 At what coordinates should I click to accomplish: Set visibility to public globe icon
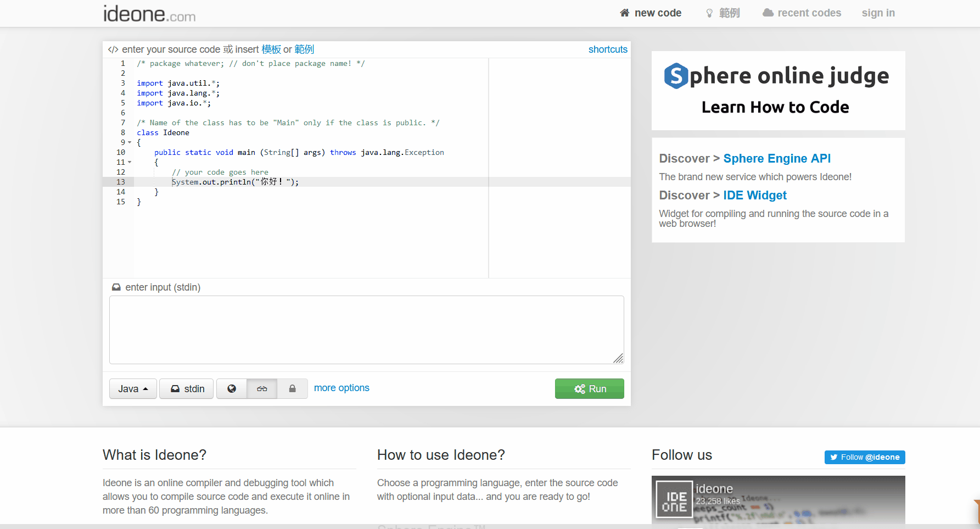(x=232, y=388)
